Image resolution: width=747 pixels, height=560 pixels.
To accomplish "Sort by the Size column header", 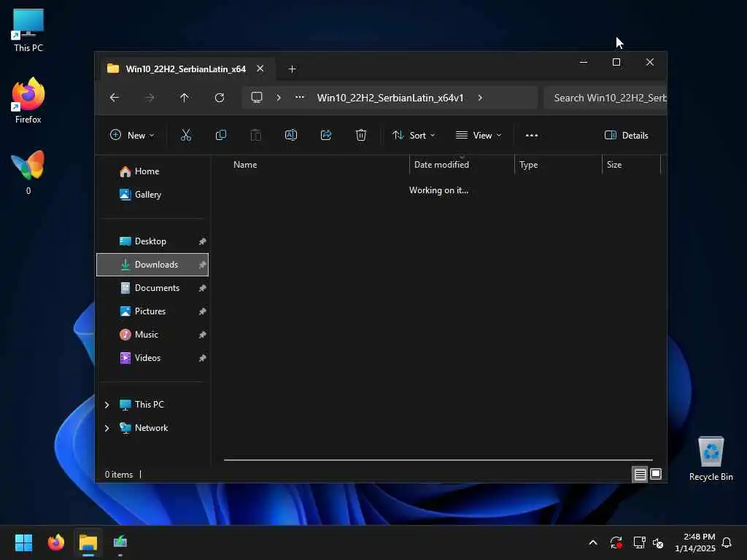I will pos(632,165).
